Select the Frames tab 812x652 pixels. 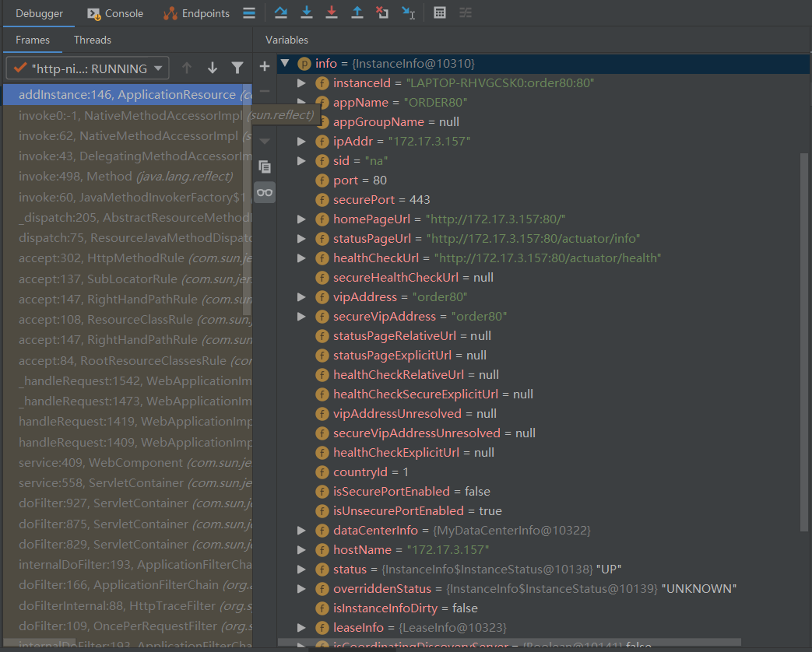[x=33, y=40]
